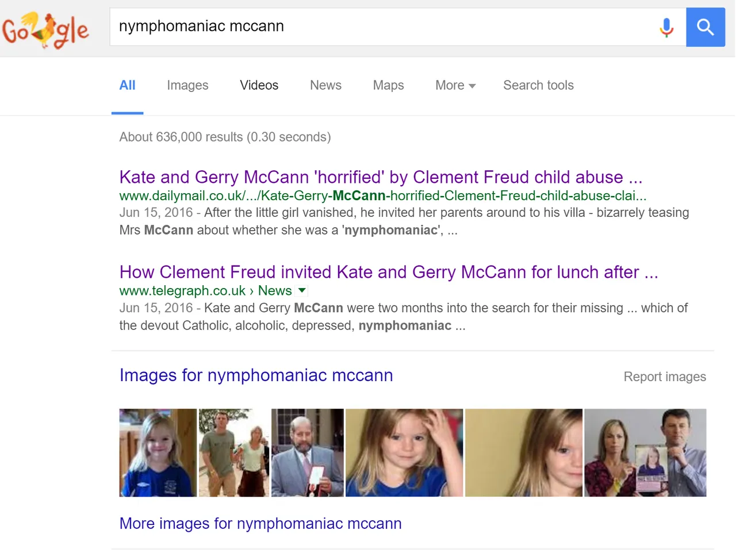This screenshot has height=560, width=736.
Task: Click Telegraph snippet starting 'Jun 15, 2016 - Kate and Gerry'
Action: coord(403,317)
